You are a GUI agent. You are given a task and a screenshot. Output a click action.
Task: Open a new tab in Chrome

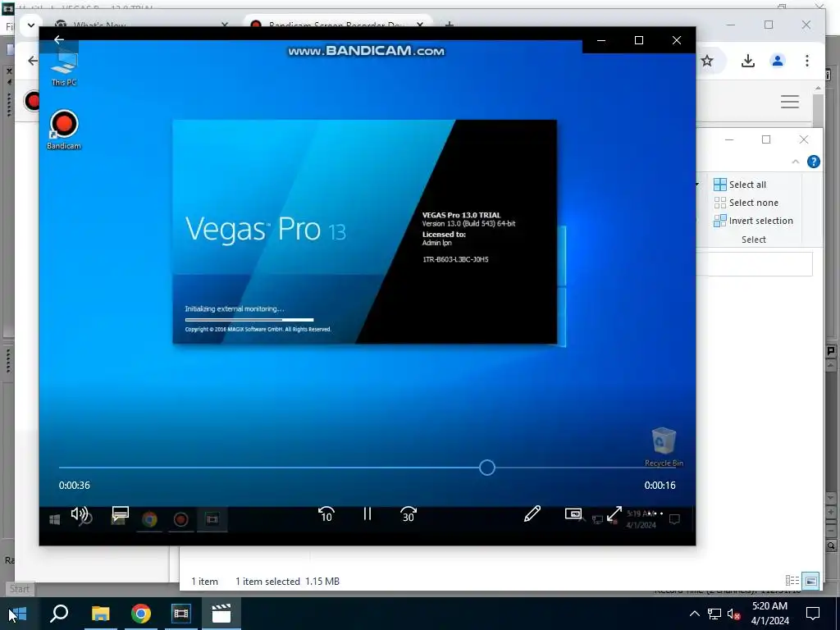point(449,25)
